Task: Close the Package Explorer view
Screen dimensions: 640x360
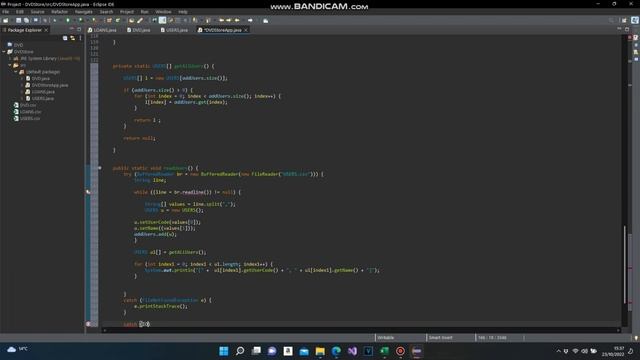Action: point(46,30)
